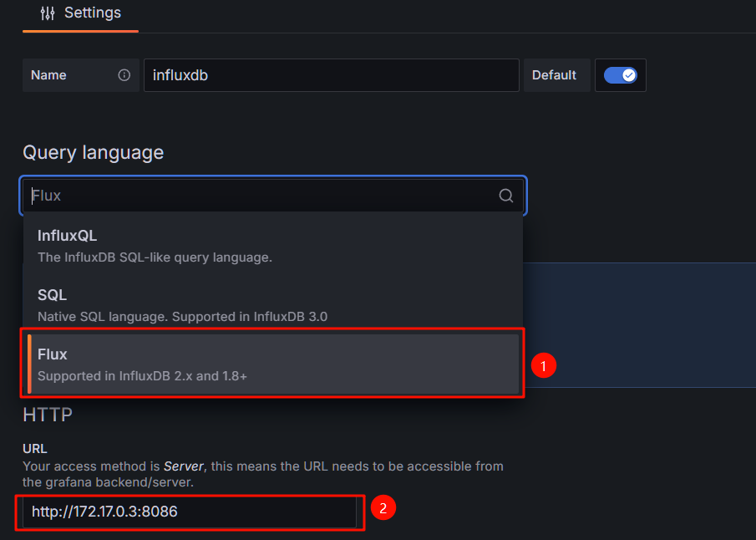Click the red number 2 marker

click(383, 507)
